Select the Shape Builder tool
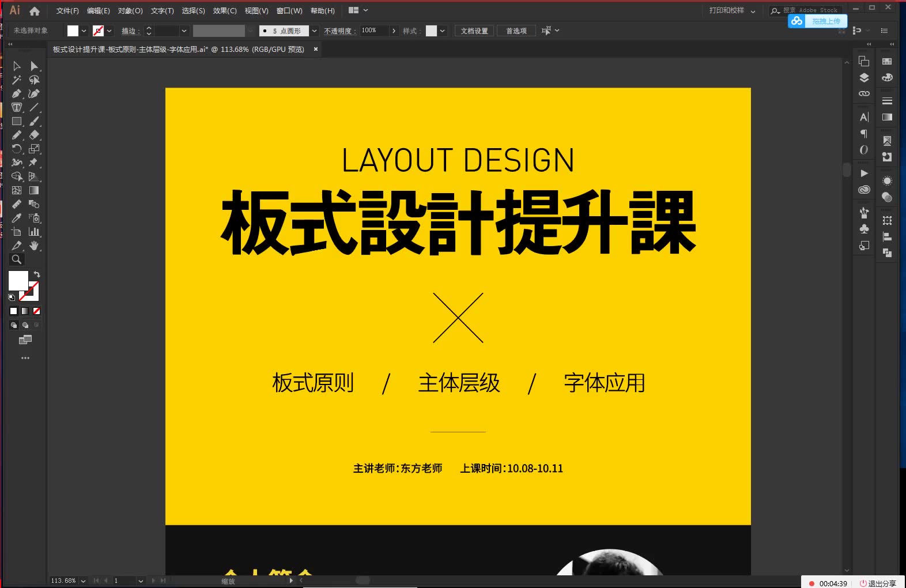906x588 pixels. point(17,177)
